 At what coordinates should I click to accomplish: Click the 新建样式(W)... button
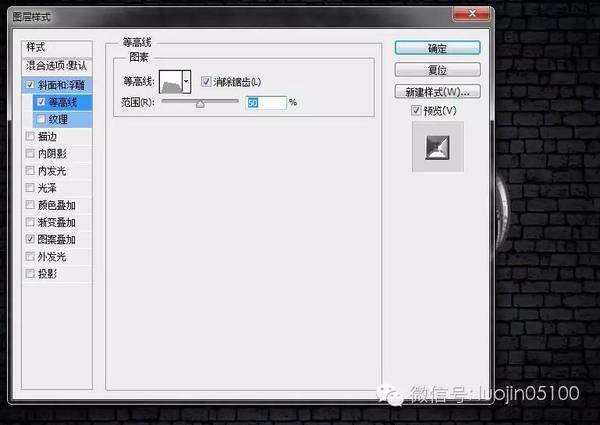(437, 92)
